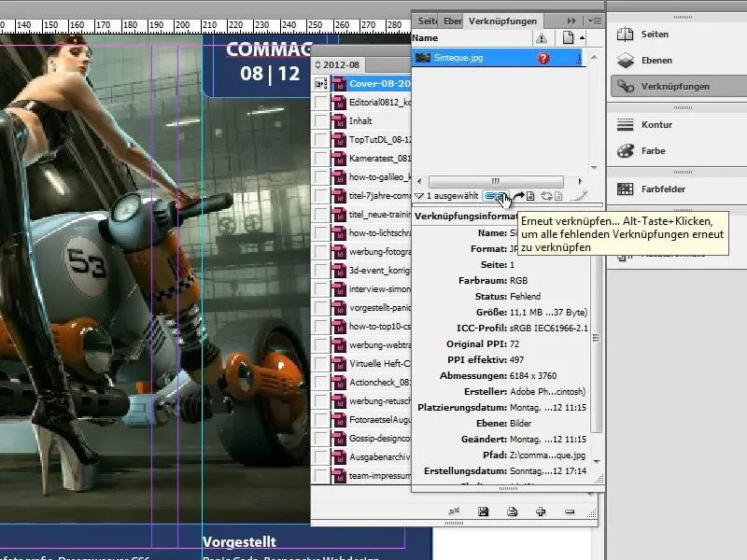Select the Verknüpfungen tab
The width and height of the screenshot is (747, 560).
coord(502,21)
